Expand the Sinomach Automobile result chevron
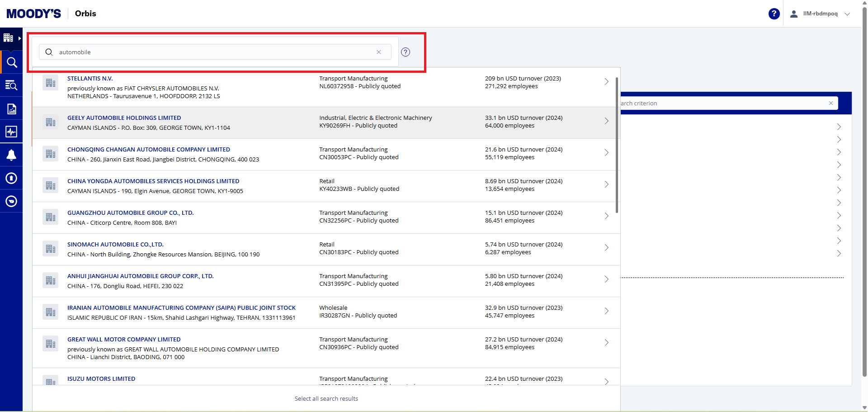The image size is (868, 412). (606, 248)
